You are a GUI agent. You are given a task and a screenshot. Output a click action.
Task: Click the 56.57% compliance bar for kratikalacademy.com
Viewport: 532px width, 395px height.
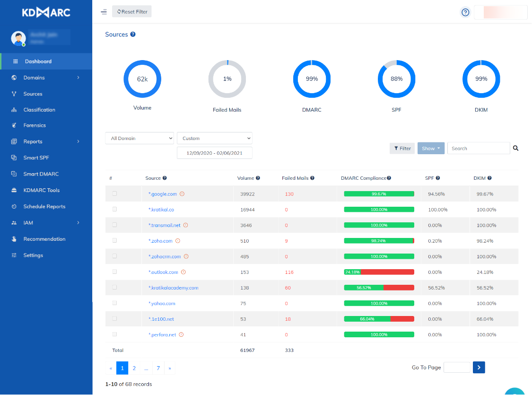pyautogui.click(x=379, y=288)
